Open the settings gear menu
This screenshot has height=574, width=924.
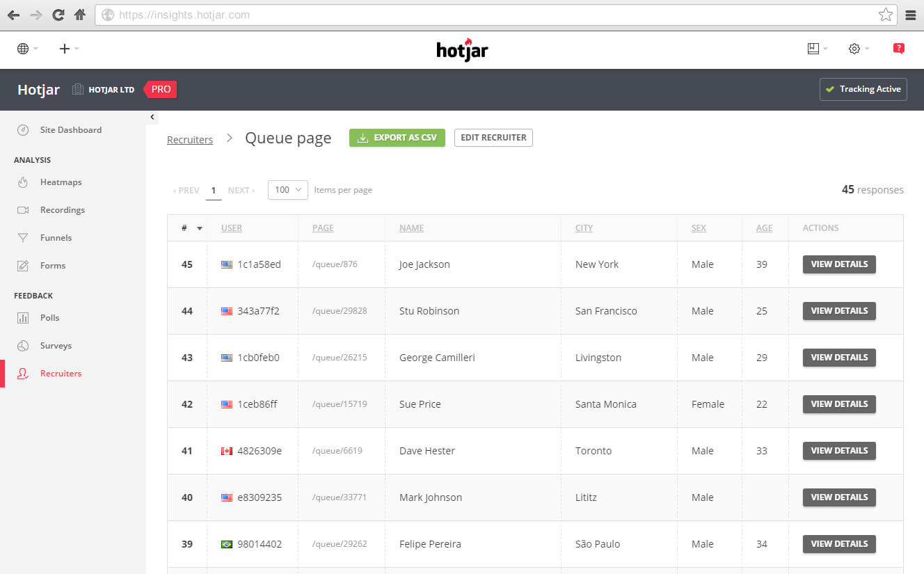point(854,49)
